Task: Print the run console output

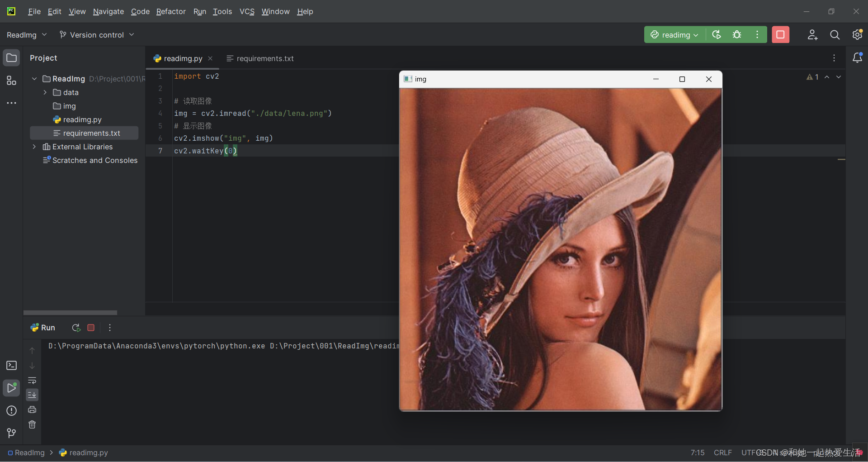Action: [x=32, y=410]
